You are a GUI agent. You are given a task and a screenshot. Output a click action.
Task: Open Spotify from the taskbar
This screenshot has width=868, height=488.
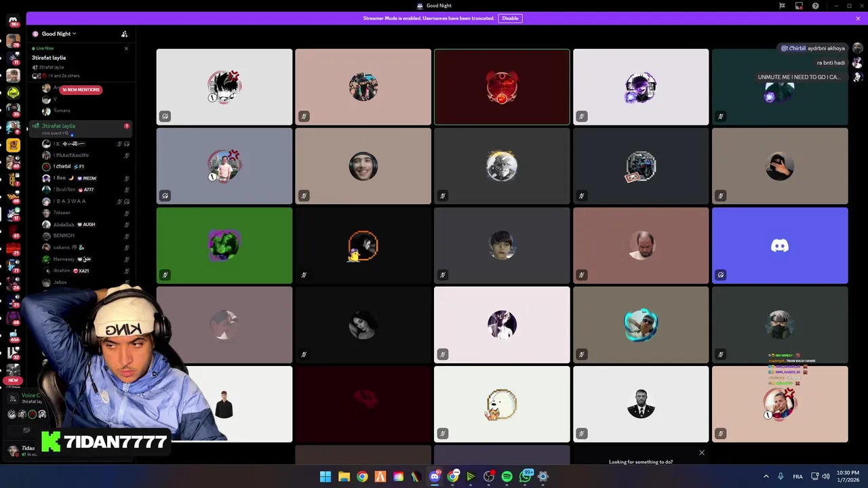(507, 476)
